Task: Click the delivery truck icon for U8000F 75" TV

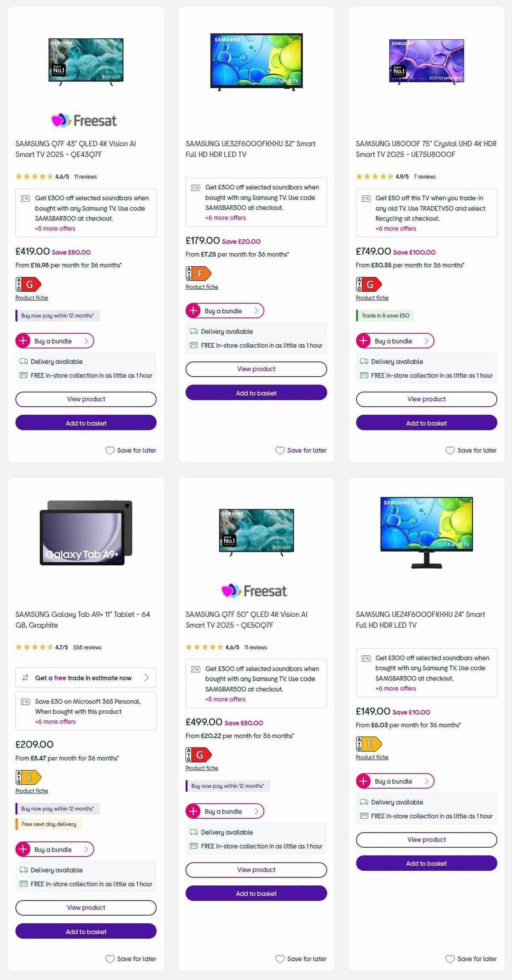Action: tap(364, 361)
